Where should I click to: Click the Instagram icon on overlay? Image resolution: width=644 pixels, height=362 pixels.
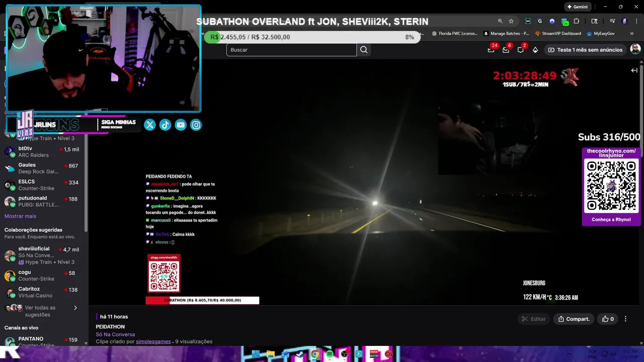pos(196,125)
